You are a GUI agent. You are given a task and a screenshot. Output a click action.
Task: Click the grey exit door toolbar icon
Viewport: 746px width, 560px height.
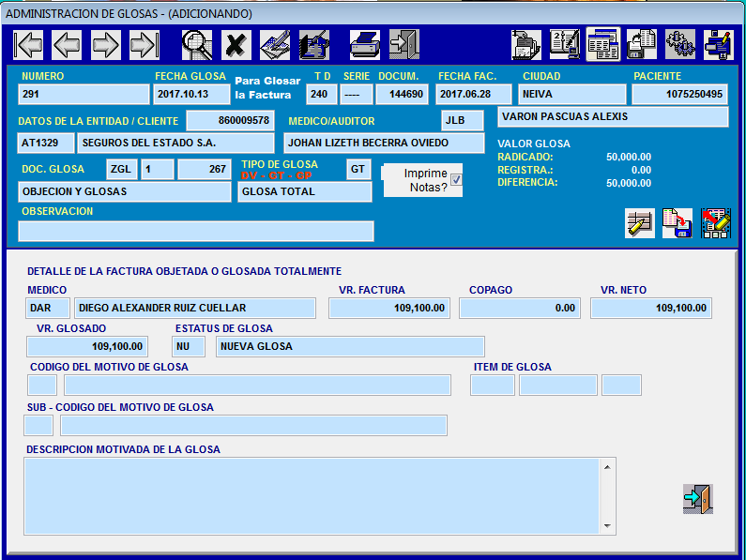[403, 45]
